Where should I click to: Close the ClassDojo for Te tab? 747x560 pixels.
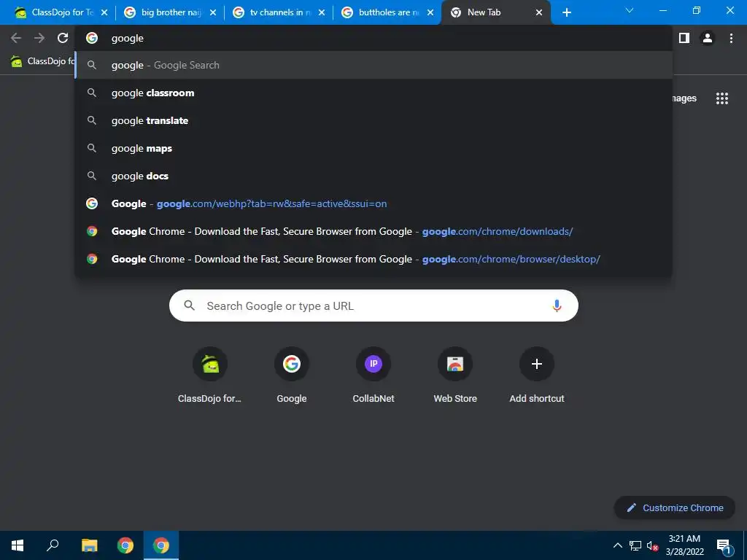pos(104,13)
